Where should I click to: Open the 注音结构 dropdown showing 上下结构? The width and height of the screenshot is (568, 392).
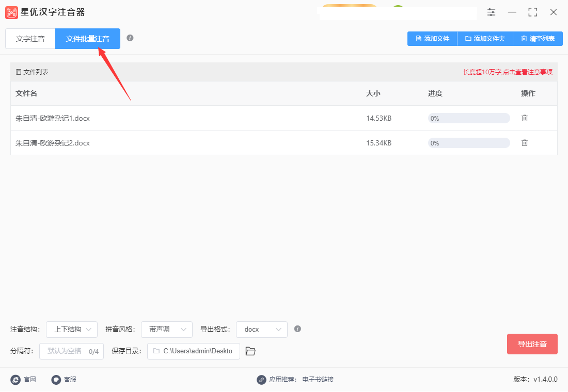72,330
